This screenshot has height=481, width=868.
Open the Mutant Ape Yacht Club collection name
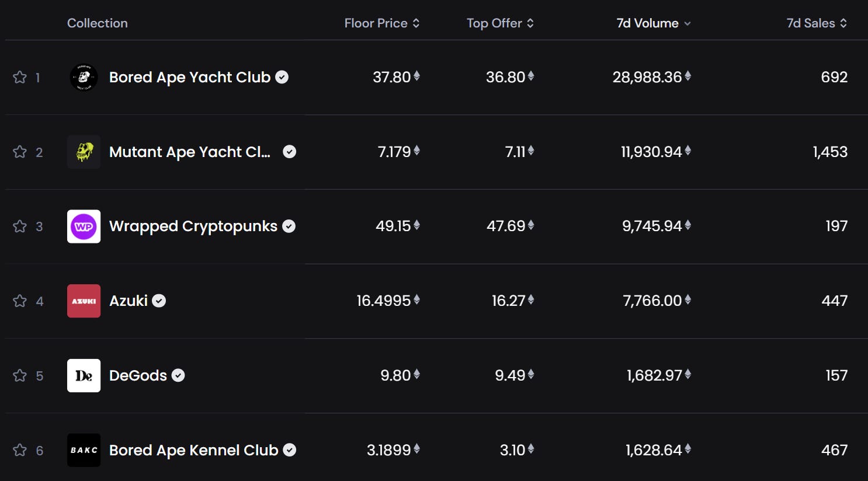point(189,152)
